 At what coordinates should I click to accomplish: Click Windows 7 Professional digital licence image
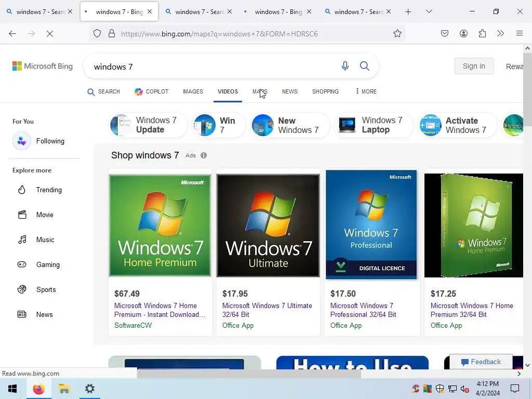point(371,224)
